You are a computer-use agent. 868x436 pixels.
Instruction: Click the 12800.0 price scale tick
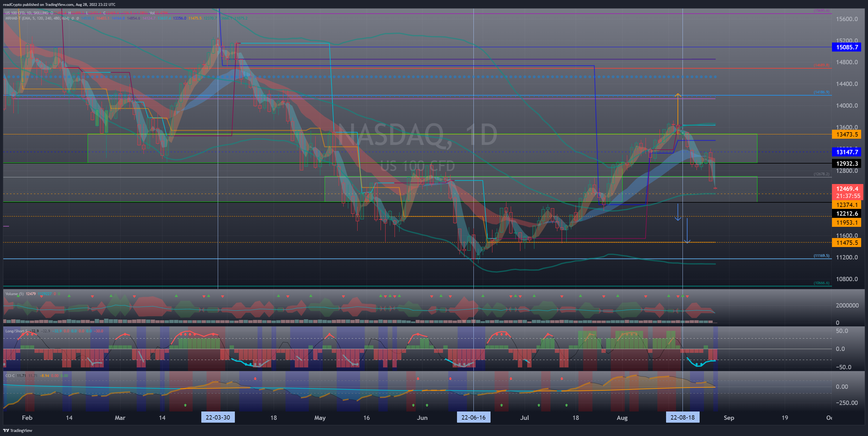(847, 171)
